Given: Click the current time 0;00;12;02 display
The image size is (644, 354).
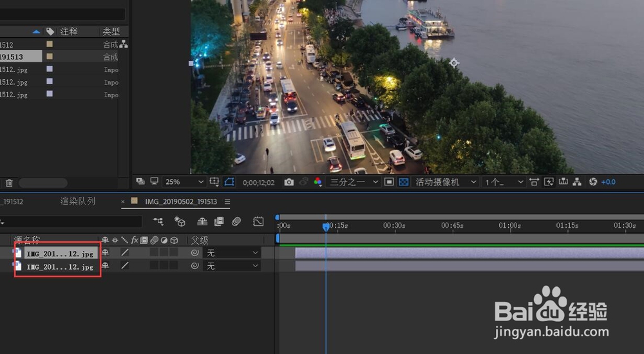Looking at the screenshot, I should click(x=258, y=183).
